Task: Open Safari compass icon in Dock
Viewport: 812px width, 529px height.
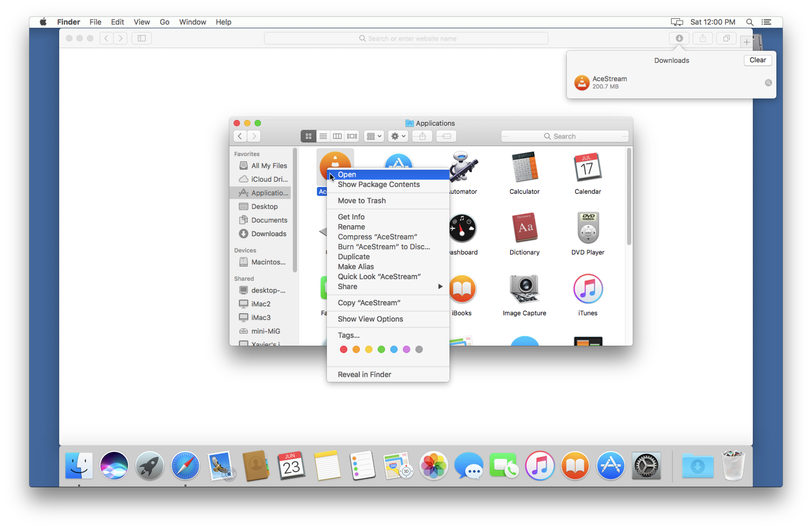Action: point(185,466)
